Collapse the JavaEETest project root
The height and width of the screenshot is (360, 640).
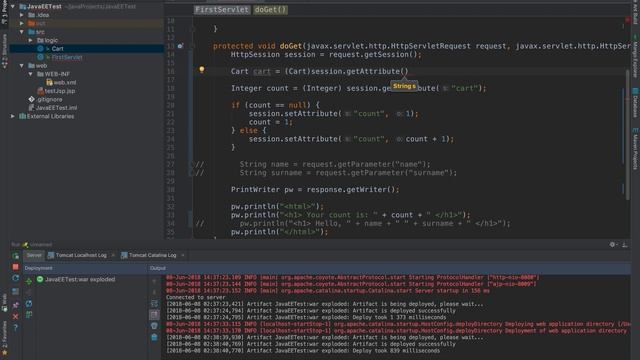point(13,7)
